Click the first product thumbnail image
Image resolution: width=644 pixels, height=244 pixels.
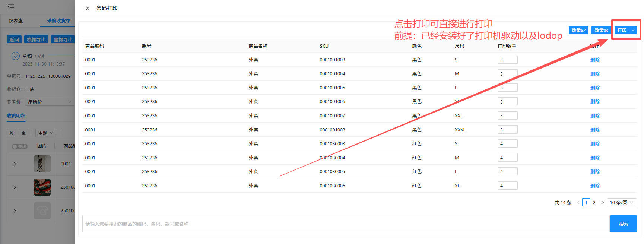click(42, 164)
